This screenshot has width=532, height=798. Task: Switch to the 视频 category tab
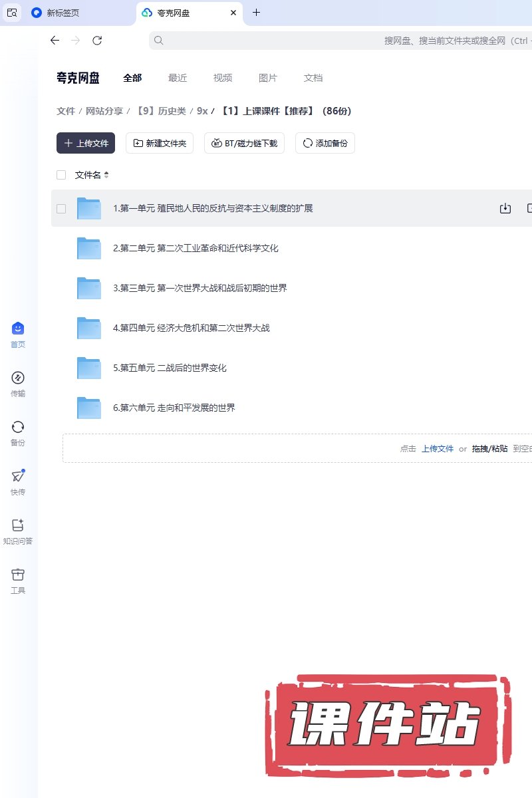tap(223, 78)
